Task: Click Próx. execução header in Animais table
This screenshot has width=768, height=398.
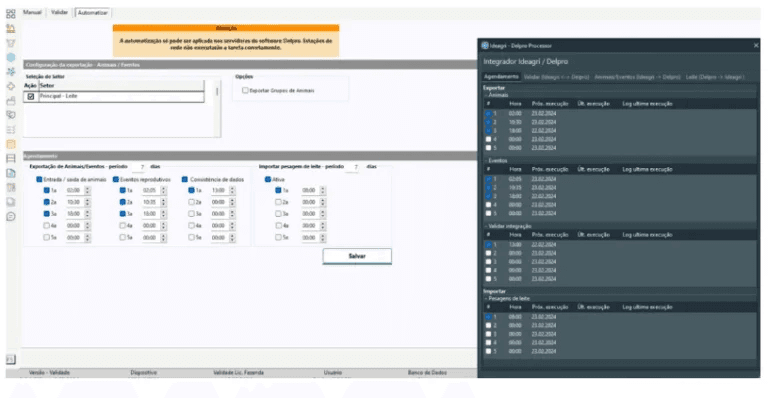Action: [550, 104]
